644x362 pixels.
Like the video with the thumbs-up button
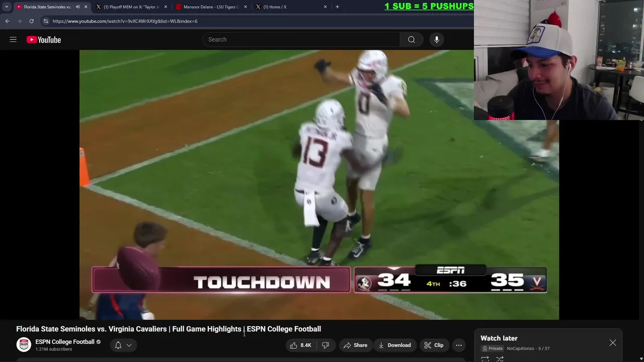tap(301, 345)
